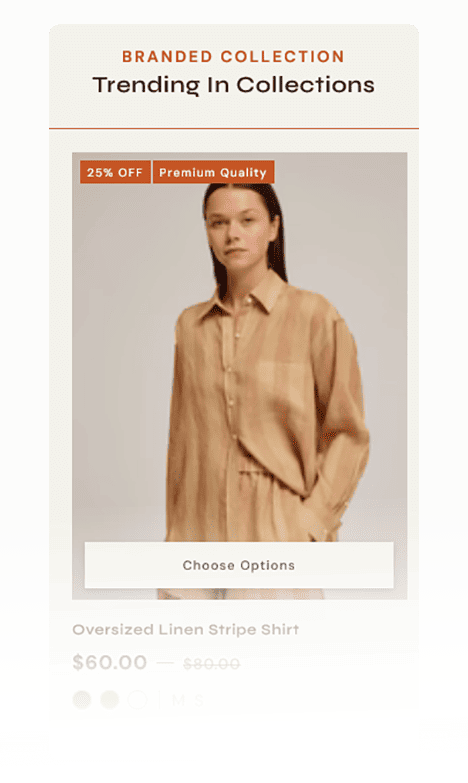Select the second color swatch
468x783 pixels.
pyautogui.click(x=109, y=699)
